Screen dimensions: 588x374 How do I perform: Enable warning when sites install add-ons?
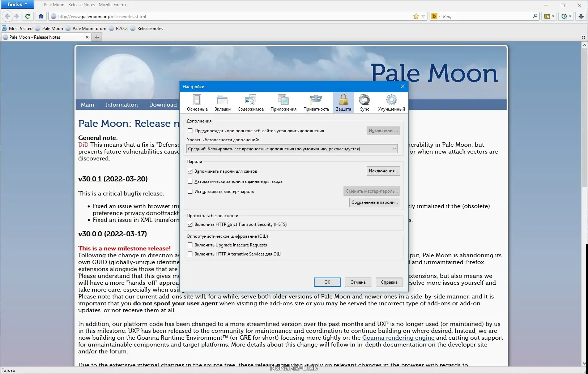(190, 131)
